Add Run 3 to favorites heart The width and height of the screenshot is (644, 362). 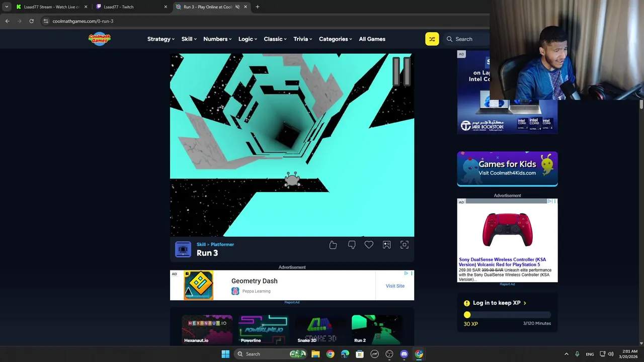(369, 245)
